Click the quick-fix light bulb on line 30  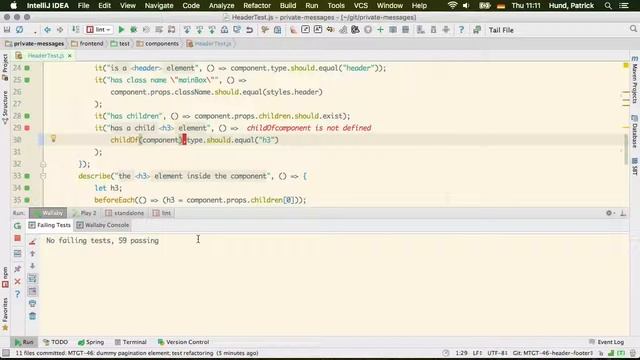53,139
